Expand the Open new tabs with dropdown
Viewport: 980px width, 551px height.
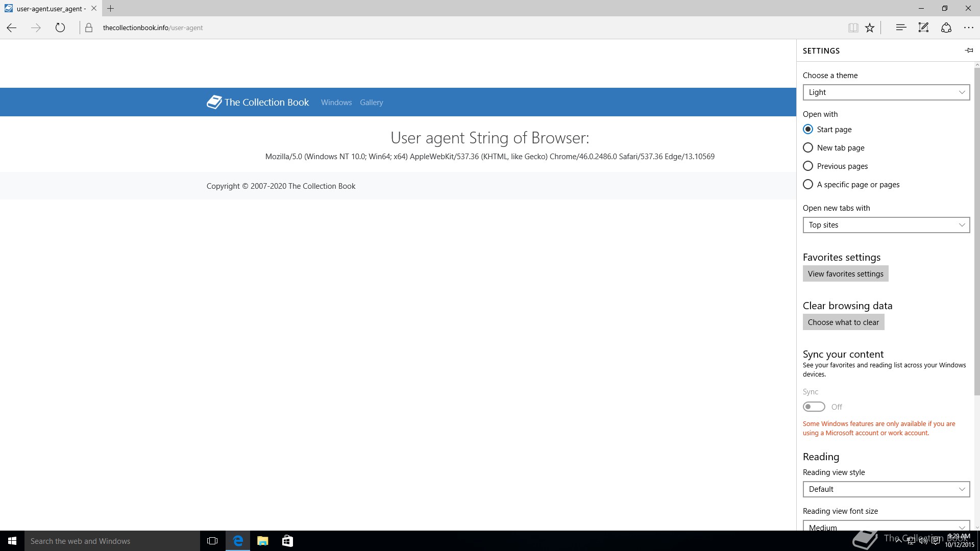886,225
